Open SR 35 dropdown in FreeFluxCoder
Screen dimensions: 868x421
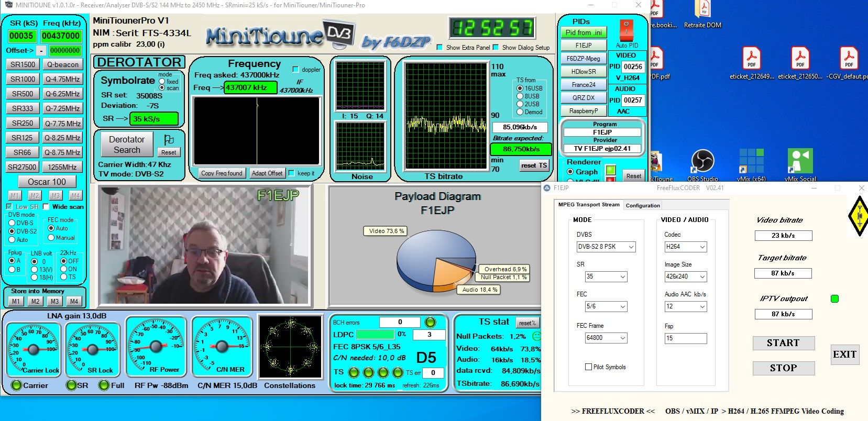point(606,276)
